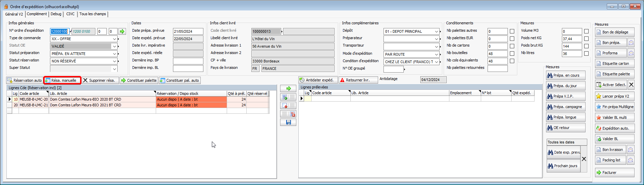Expand the Mode d'expédition dropdown
Viewport: 644px width, 185px height.
pos(436,54)
